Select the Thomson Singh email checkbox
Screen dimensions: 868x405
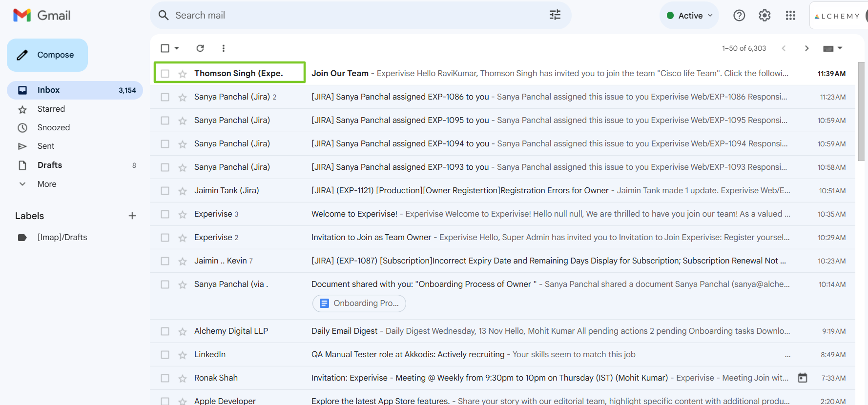tap(165, 74)
